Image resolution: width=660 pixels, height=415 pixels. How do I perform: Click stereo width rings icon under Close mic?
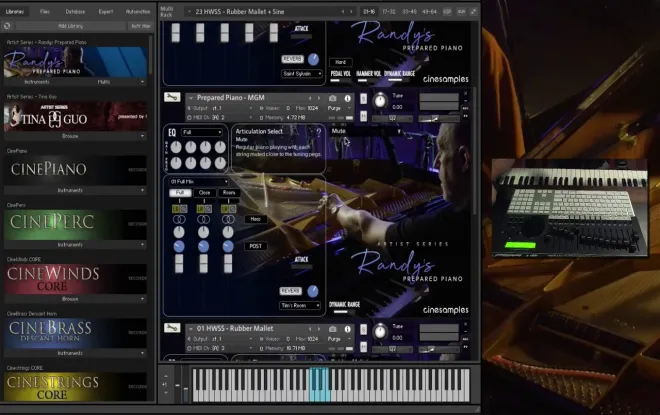click(x=204, y=219)
